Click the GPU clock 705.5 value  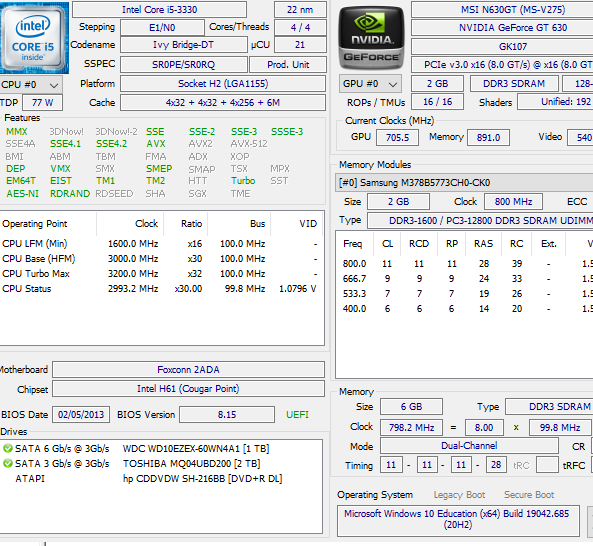(x=397, y=137)
